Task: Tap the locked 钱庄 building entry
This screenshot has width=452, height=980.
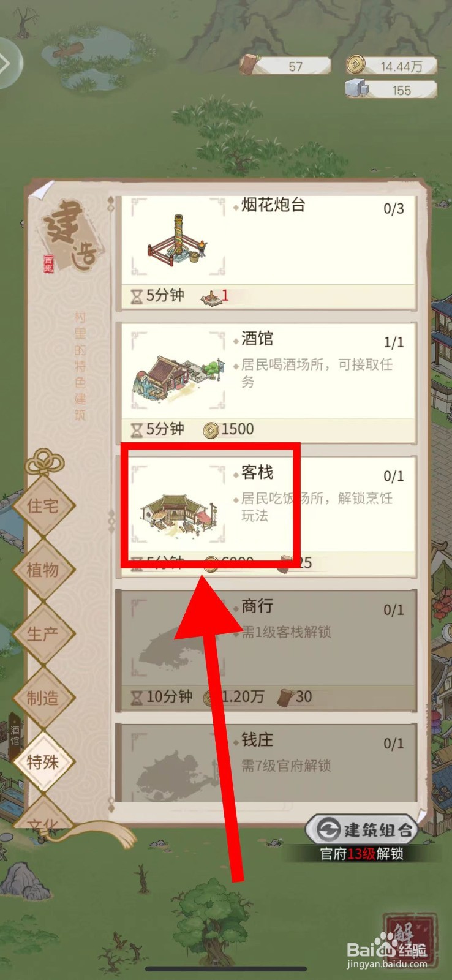Action: click(266, 763)
